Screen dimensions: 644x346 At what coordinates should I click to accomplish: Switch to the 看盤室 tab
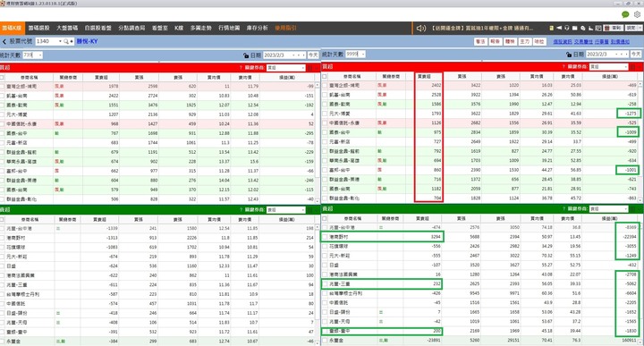click(160, 28)
